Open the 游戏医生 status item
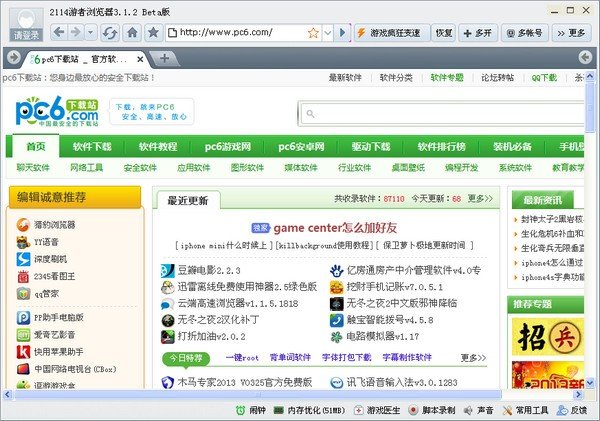 (377, 410)
